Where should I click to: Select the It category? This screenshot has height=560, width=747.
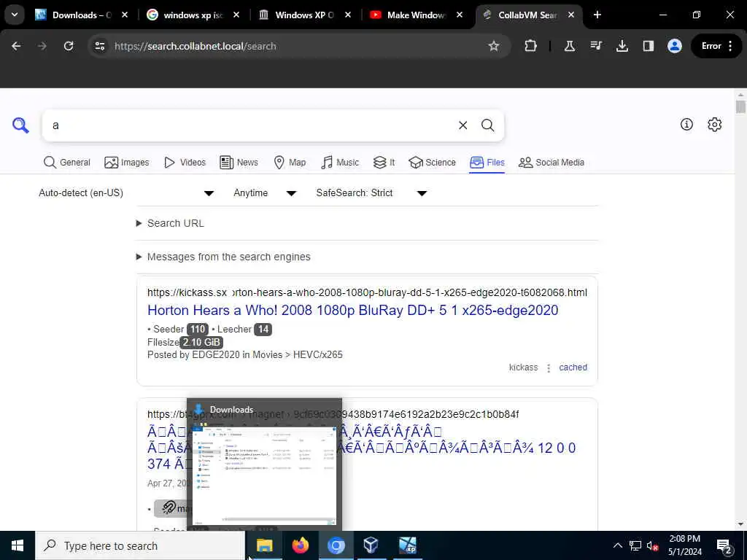tap(384, 163)
